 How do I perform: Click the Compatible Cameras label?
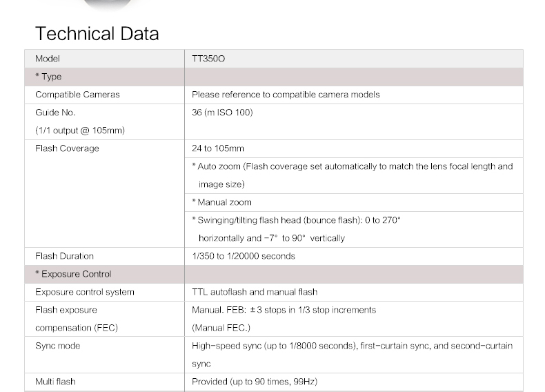click(x=77, y=95)
